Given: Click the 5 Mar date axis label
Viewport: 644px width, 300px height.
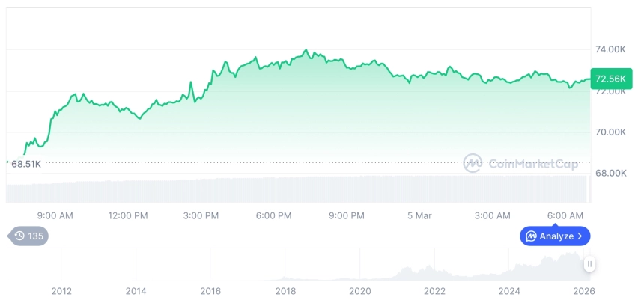Looking at the screenshot, I should pos(419,216).
